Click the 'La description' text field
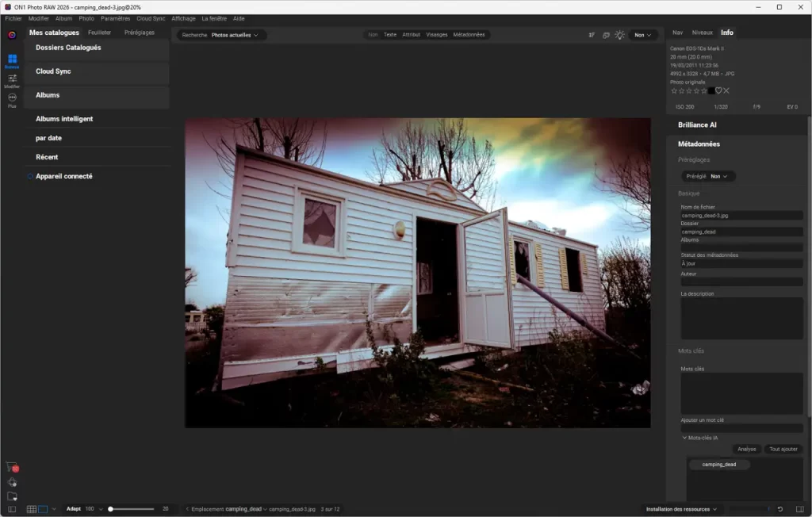Screen dimensions: 812x517 click(741, 319)
